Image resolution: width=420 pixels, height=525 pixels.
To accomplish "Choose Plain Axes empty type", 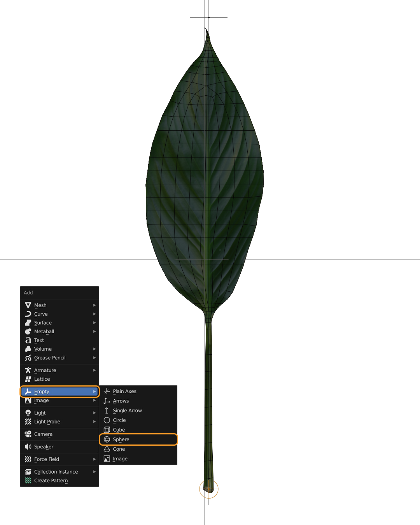I will coord(124,391).
